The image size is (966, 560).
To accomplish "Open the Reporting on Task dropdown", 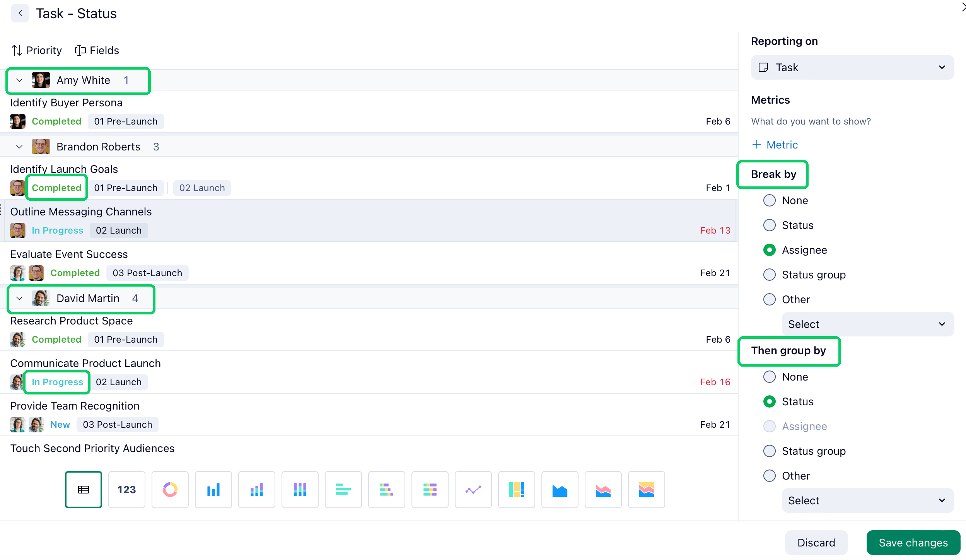I will coord(852,67).
